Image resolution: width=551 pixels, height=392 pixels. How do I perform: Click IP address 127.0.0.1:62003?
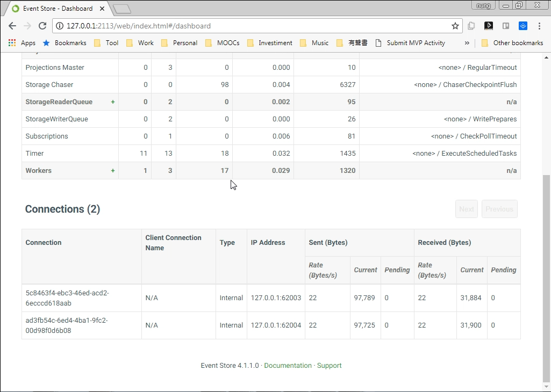click(276, 298)
